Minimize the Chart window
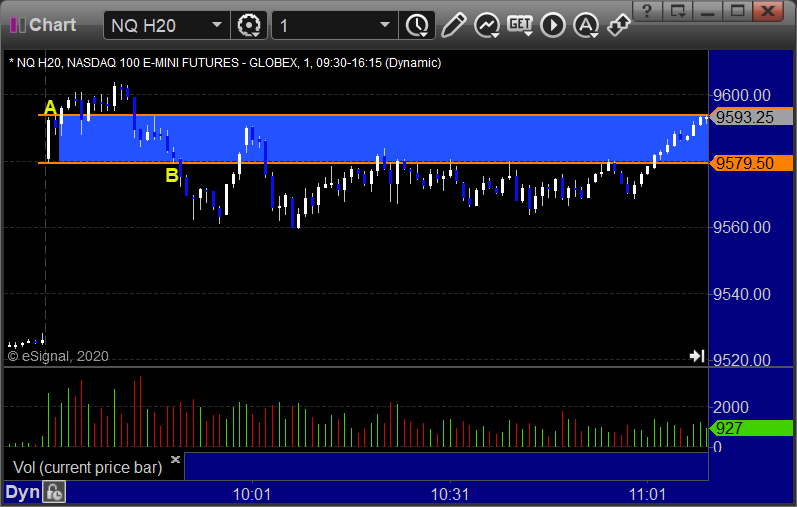This screenshot has height=507, width=797. pyautogui.click(x=708, y=10)
